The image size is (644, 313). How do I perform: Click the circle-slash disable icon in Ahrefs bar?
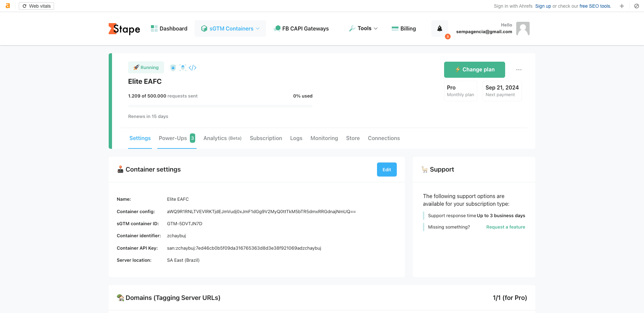point(636,6)
